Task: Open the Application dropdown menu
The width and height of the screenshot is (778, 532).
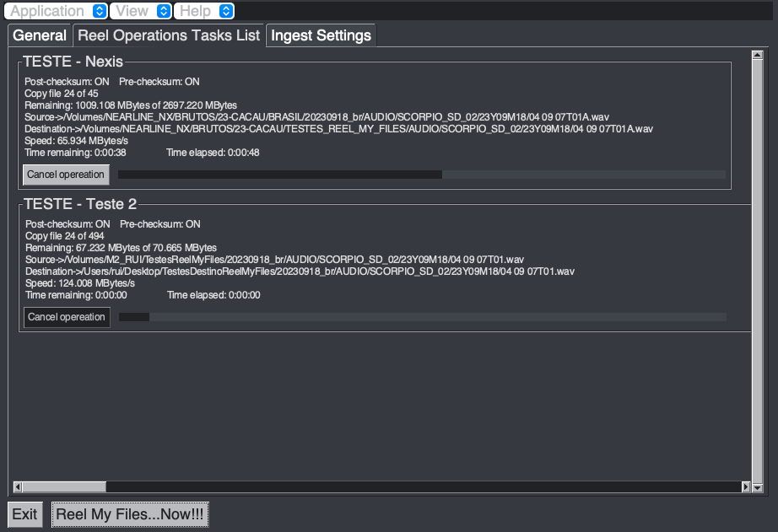Action: point(57,11)
